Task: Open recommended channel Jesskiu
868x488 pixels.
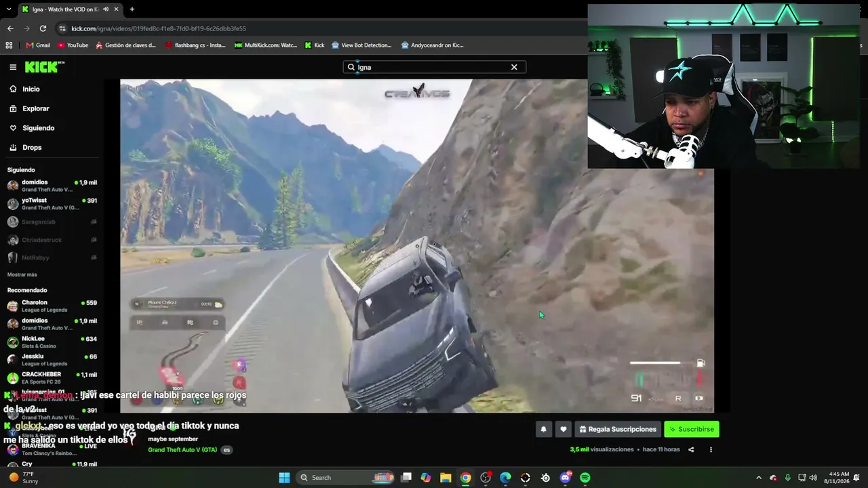Action: tap(53, 360)
